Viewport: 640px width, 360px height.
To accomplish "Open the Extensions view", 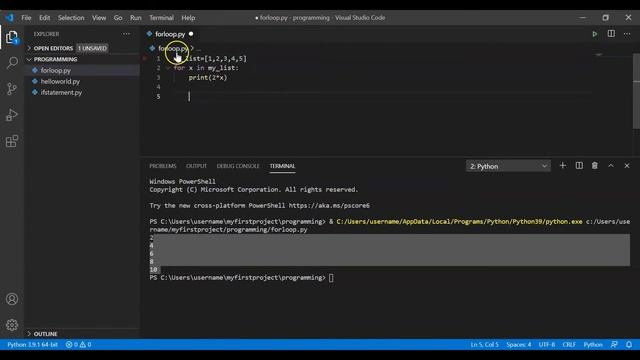I will point(12,141).
